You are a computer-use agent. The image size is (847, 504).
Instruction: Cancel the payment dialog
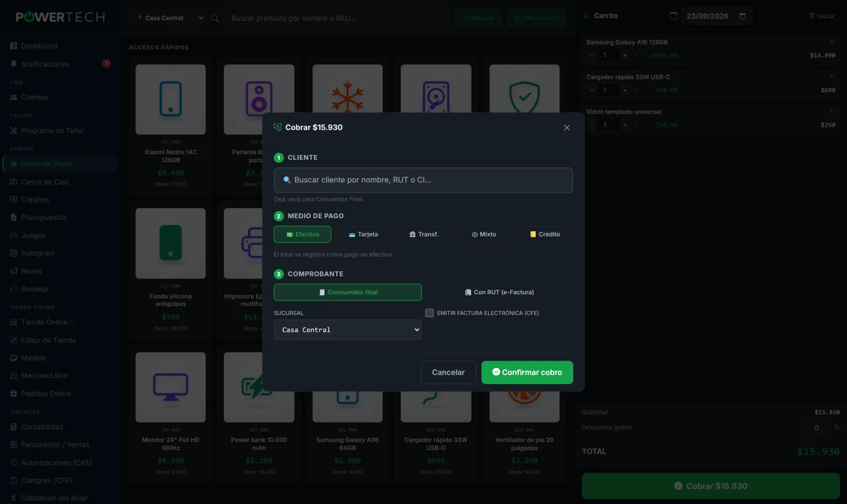tap(448, 372)
